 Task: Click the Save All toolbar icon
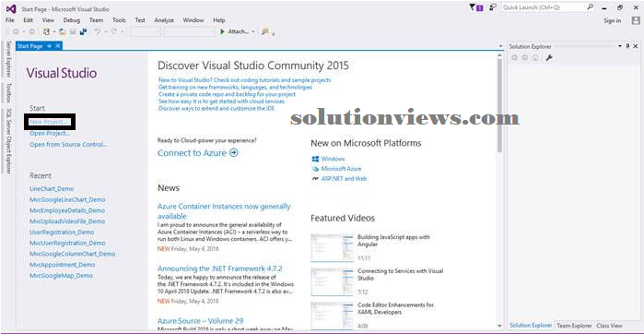click(x=84, y=31)
